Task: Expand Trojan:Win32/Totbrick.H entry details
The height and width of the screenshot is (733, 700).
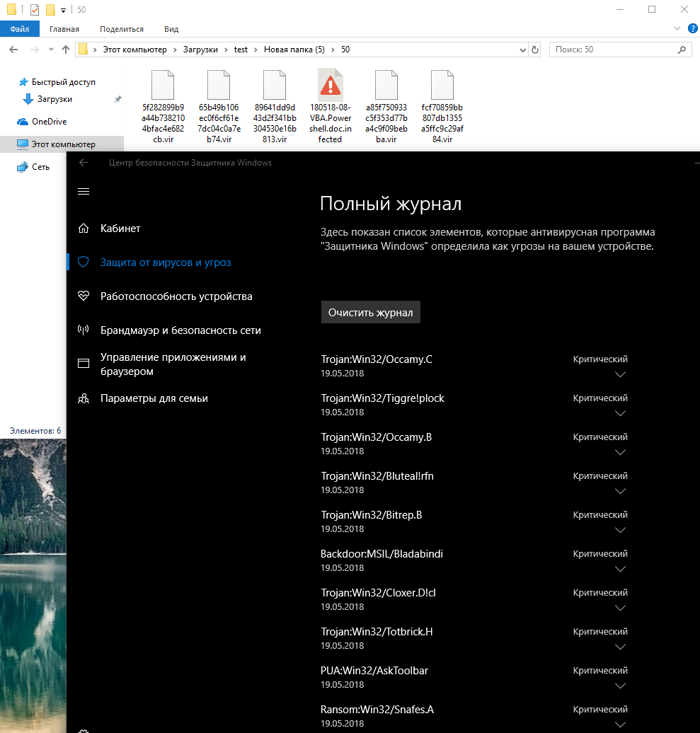Action: point(620,647)
